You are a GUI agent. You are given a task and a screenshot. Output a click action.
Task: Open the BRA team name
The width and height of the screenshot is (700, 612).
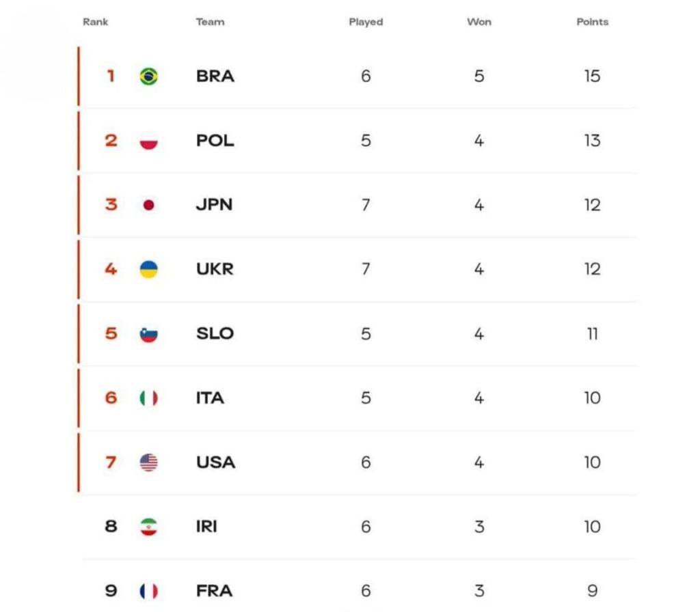point(215,76)
